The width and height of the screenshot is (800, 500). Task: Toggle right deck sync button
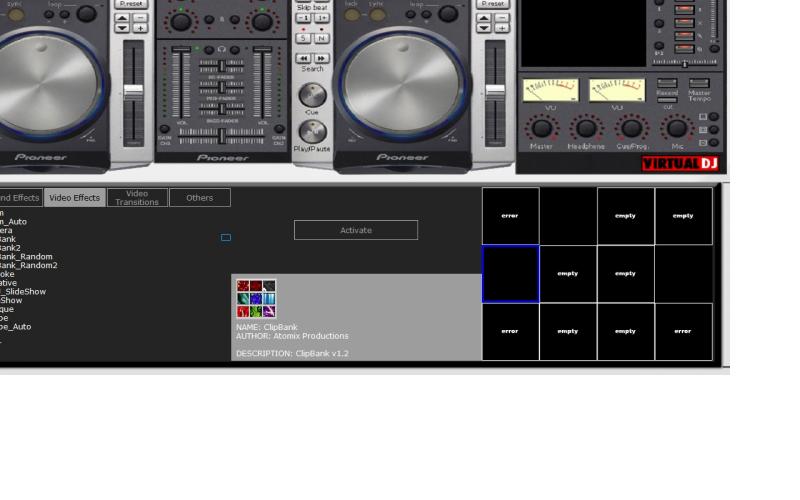click(x=377, y=15)
